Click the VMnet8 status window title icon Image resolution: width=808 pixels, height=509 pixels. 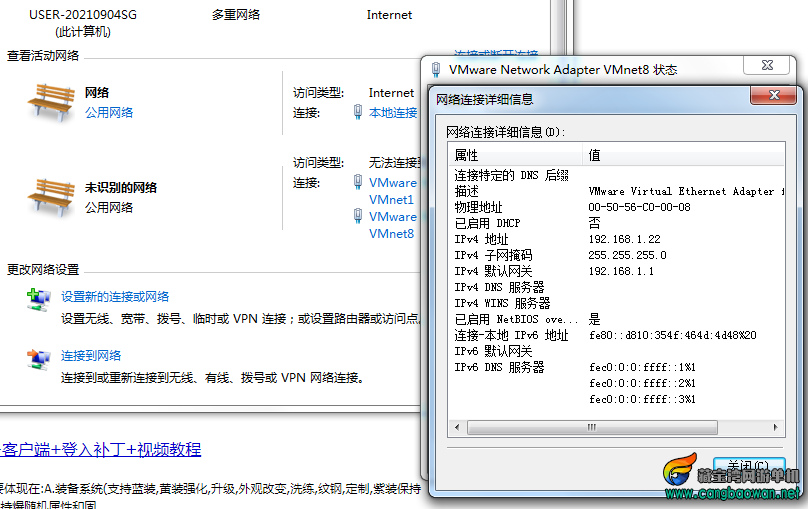436,70
